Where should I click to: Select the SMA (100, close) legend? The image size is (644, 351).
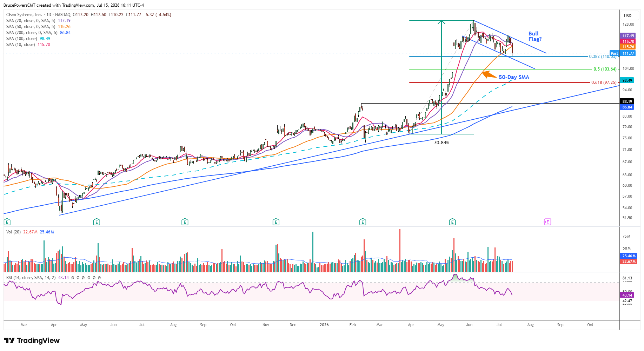point(21,39)
